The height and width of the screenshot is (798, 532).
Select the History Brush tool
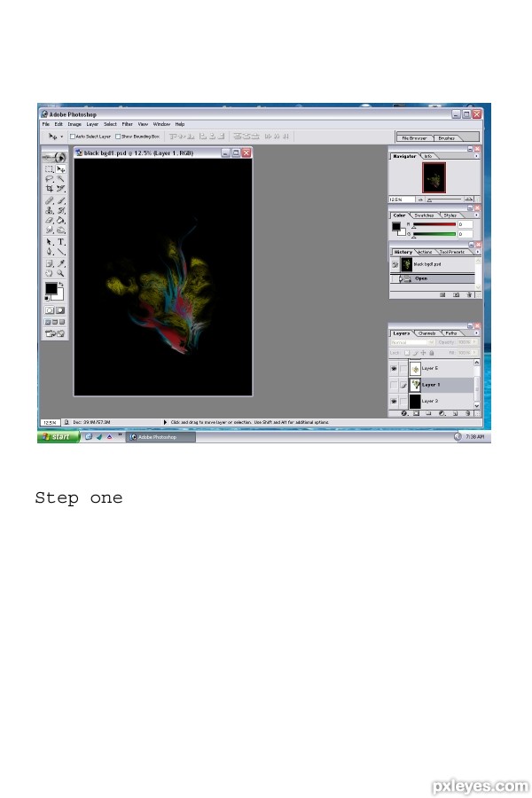pyautogui.click(x=60, y=211)
